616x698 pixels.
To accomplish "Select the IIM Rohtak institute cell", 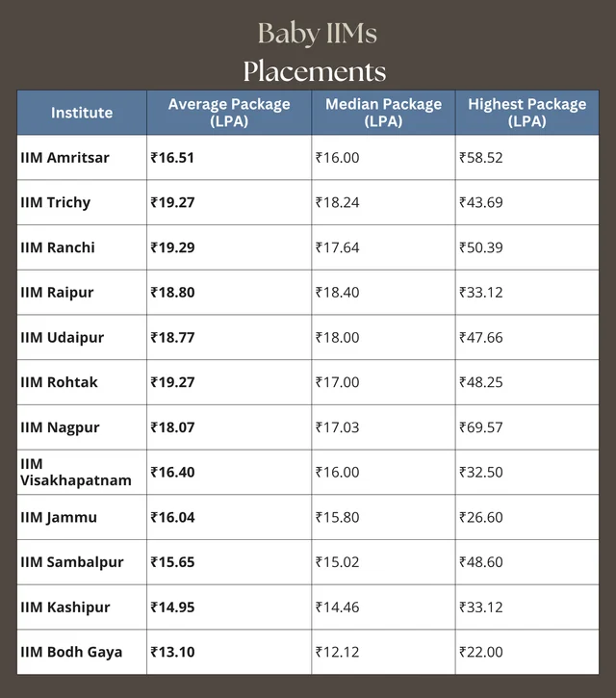I will point(60,382).
